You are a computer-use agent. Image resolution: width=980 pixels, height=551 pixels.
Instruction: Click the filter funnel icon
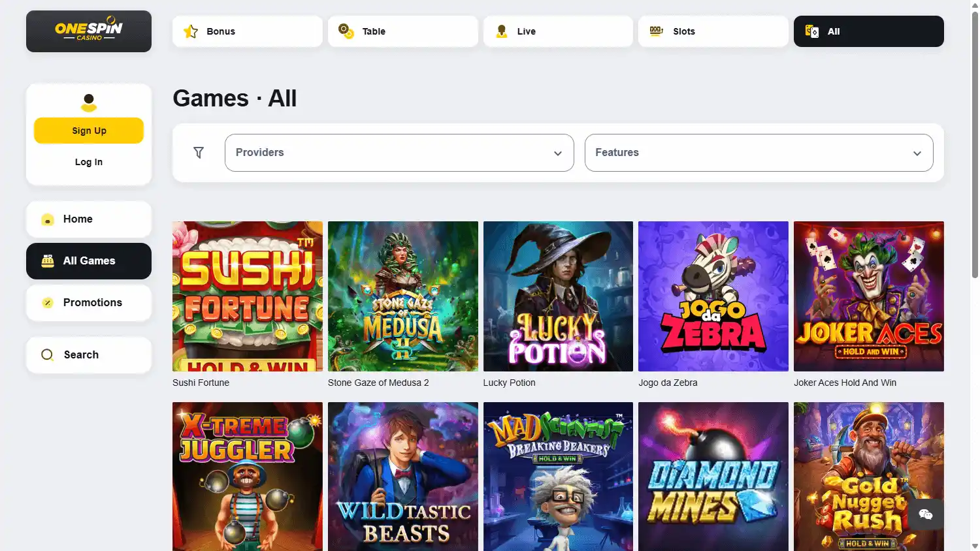click(199, 153)
